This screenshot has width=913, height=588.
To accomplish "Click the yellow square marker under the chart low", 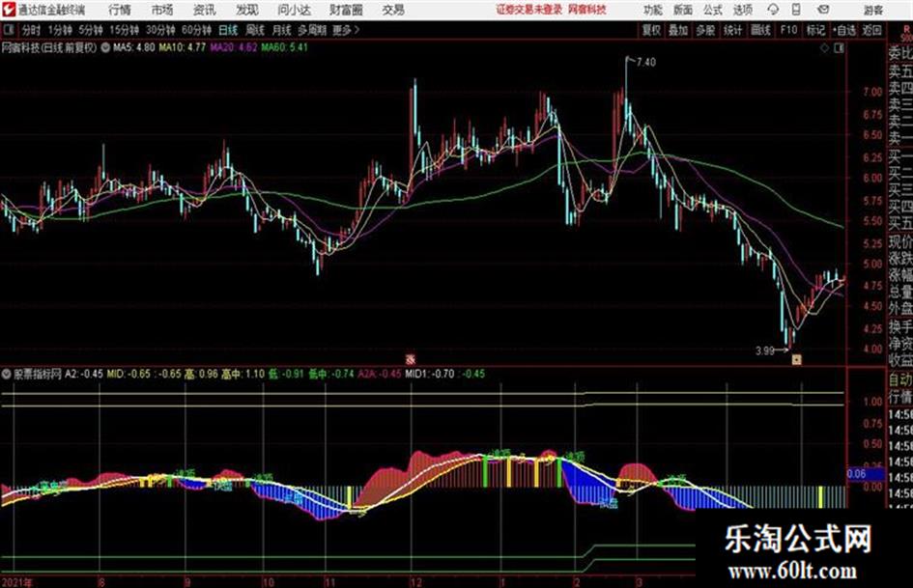I will pos(796,359).
